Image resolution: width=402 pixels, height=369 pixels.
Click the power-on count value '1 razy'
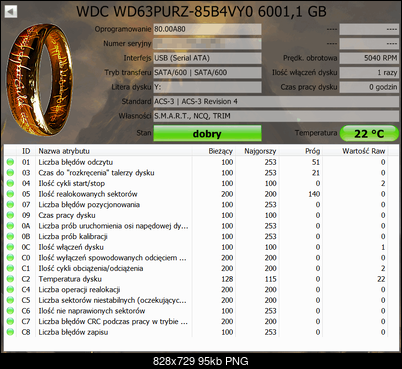[369, 73]
